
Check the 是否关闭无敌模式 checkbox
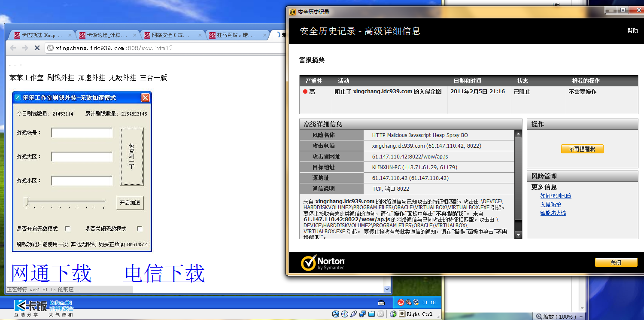coord(140,229)
